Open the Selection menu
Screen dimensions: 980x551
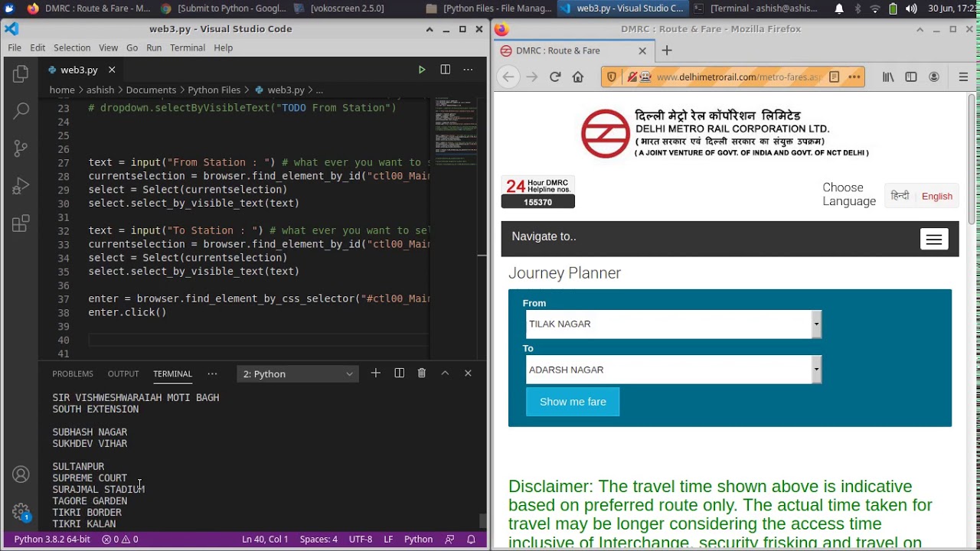pos(72,47)
